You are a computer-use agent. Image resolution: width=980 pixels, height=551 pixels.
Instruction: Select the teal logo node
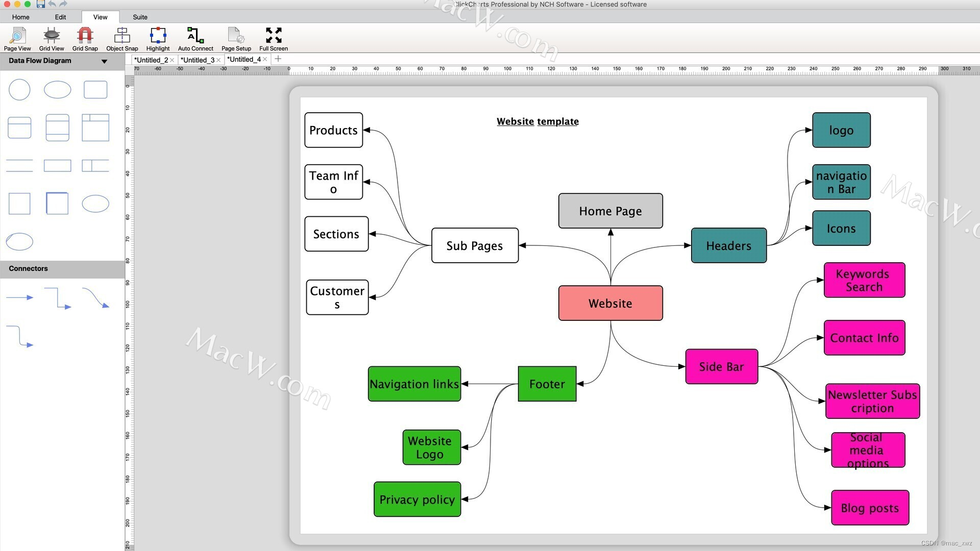[841, 130]
